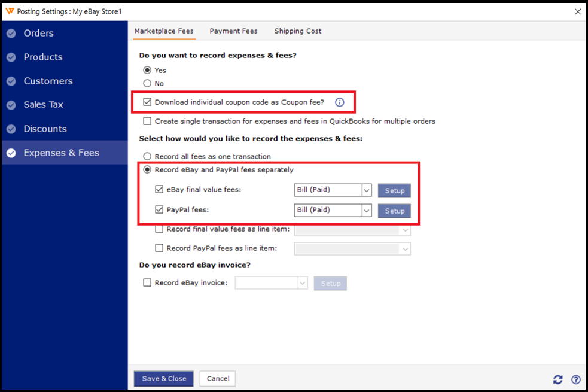Image resolution: width=588 pixels, height=392 pixels.
Task: Click the info icon beside Coupon fee option
Action: tap(339, 102)
